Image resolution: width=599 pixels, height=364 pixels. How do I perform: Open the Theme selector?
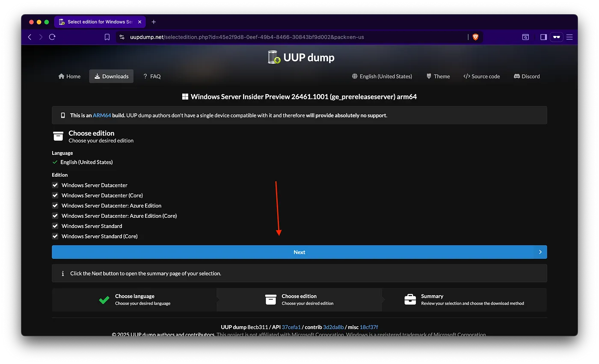pyautogui.click(x=438, y=77)
